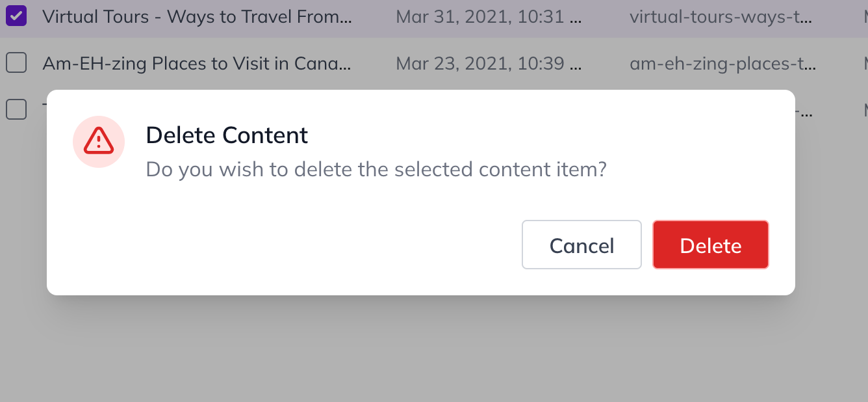
Task: Select the am-eh-zing-places-t... slug cell
Action: 723,64
